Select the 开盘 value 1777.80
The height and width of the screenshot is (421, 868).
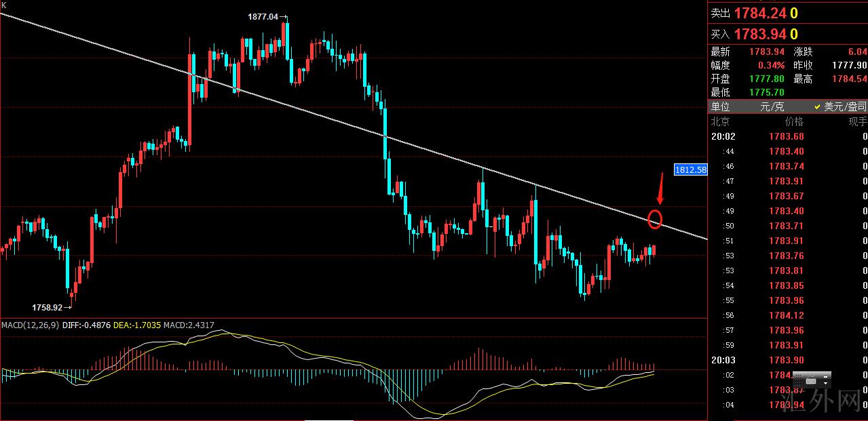pyautogui.click(x=767, y=79)
